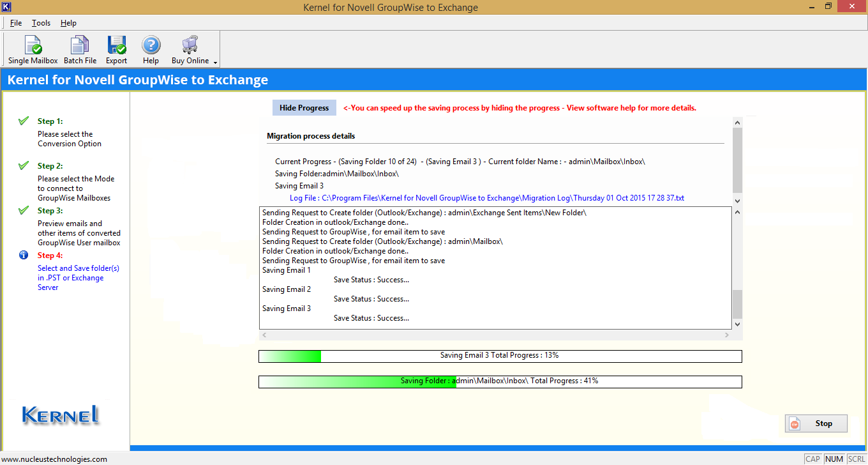The width and height of the screenshot is (868, 465).
Task: Click 'Saving Email 2' log line
Action: point(287,289)
